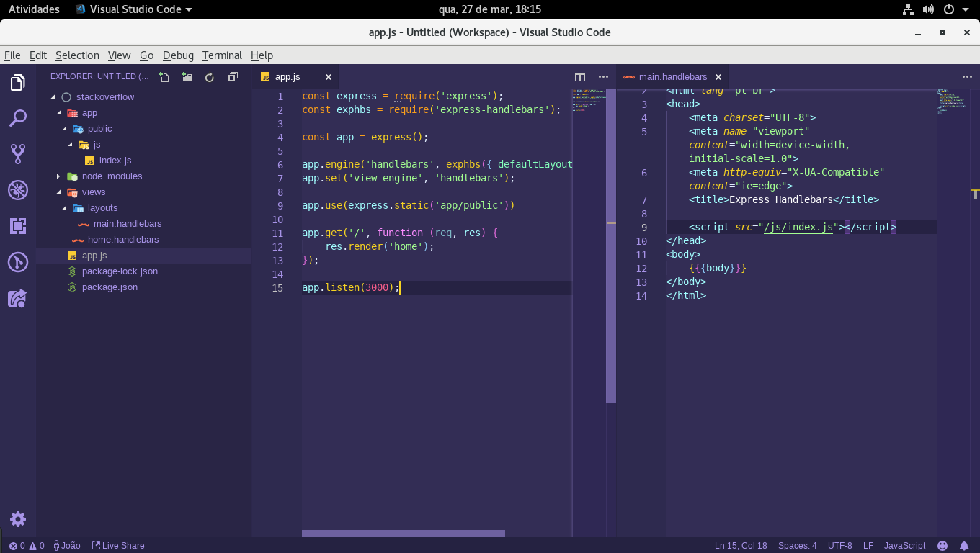Switch to the main.handlebars editor tab
Screen dimensions: 980x553
[x=672, y=77]
